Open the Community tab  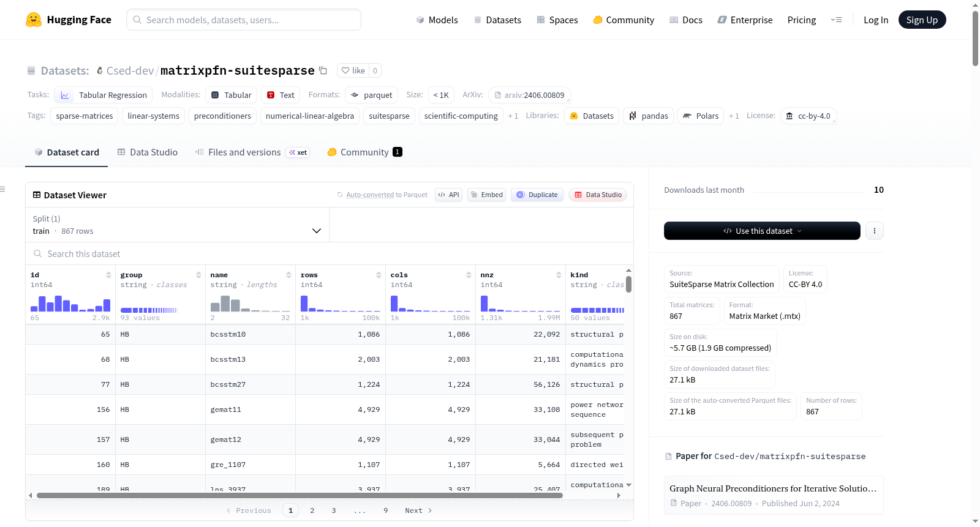point(364,152)
